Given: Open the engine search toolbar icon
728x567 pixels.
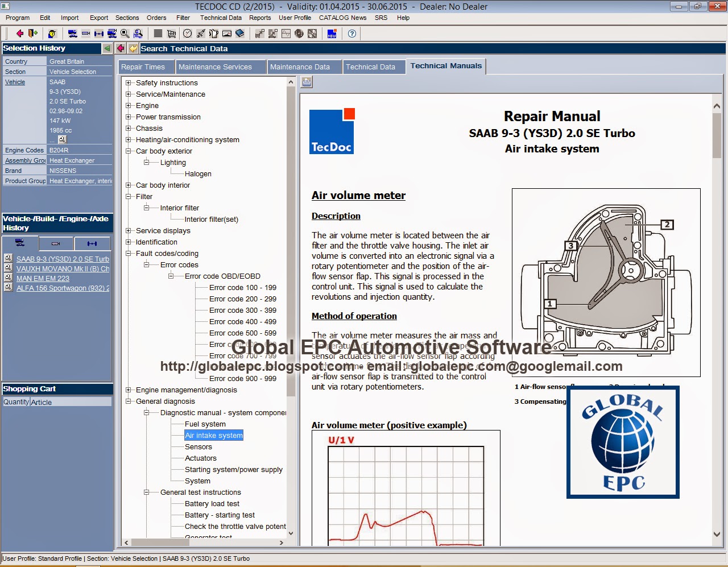Looking at the screenshot, I should (x=86, y=34).
